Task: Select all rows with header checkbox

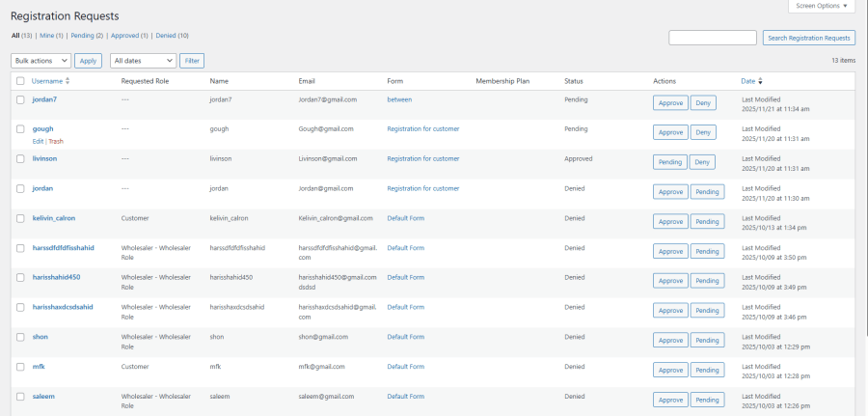Action: click(20, 81)
